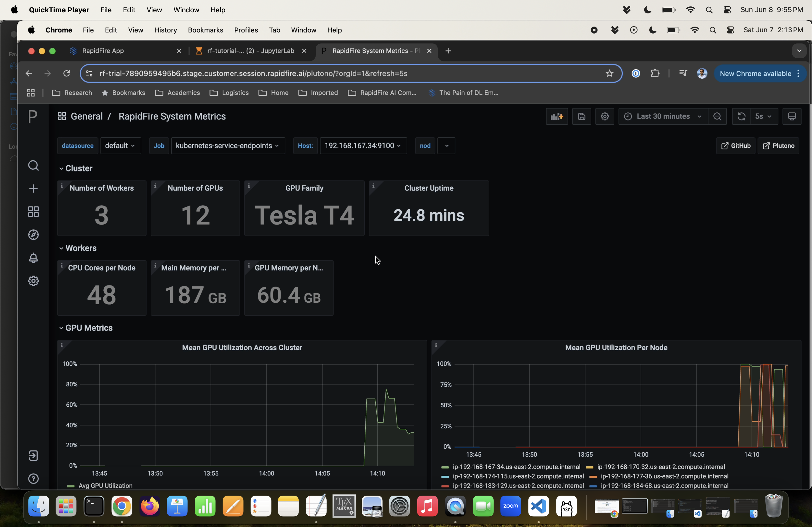Toggle ip-192-168-184-68 series in legend
This screenshot has height=527, width=812.
click(x=665, y=486)
